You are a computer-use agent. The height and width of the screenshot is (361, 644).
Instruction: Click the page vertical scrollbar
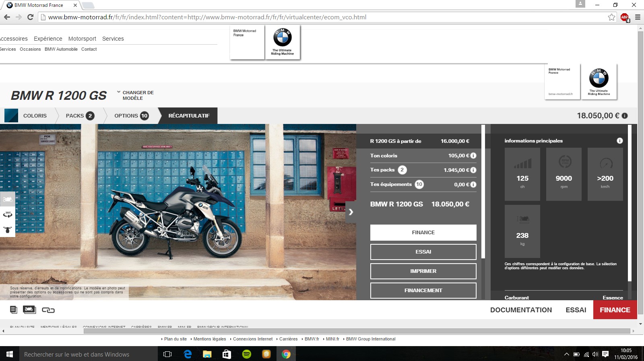[x=640, y=173]
